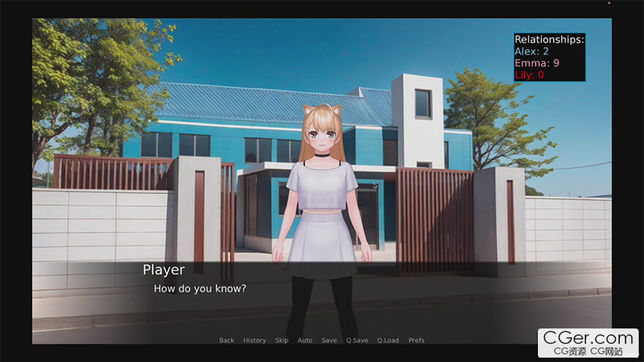
Task: Click the "Alex: 2" relationship entry
Action: (531, 51)
